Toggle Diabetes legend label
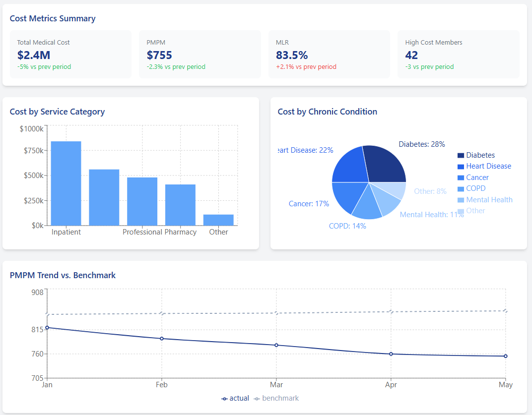The width and height of the screenshot is (532, 415). [x=480, y=155]
